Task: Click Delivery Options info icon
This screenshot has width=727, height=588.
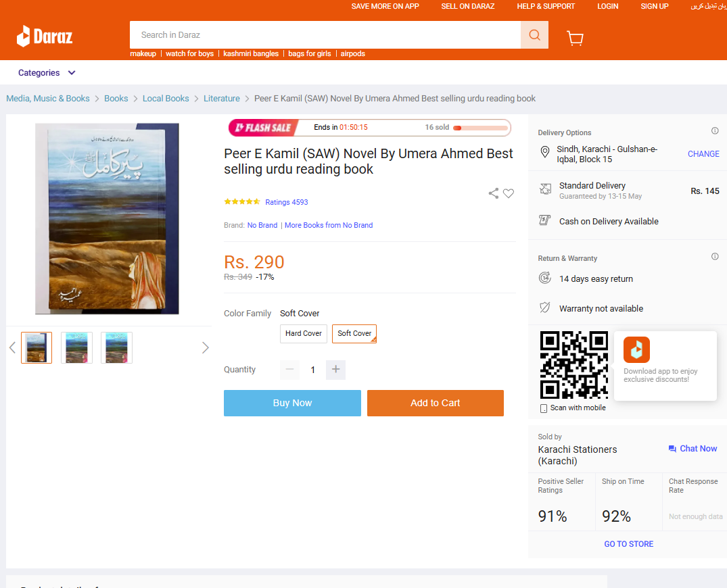Action: 715,130
